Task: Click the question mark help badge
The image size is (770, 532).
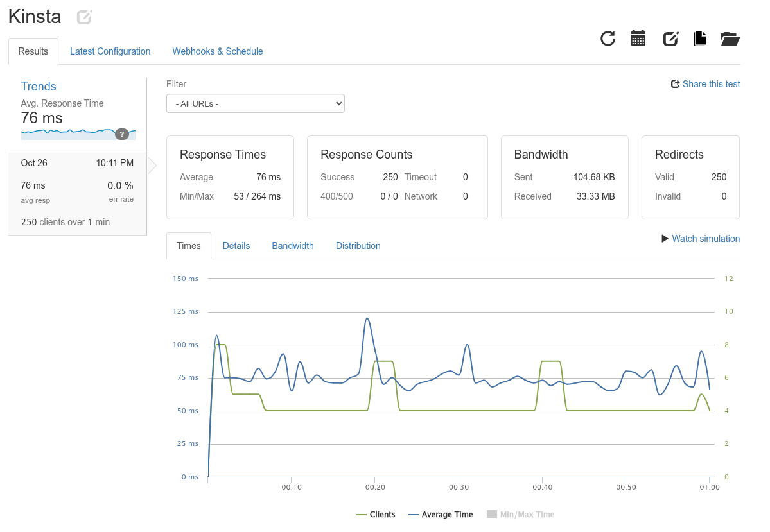Action: (x=121, y=134)
